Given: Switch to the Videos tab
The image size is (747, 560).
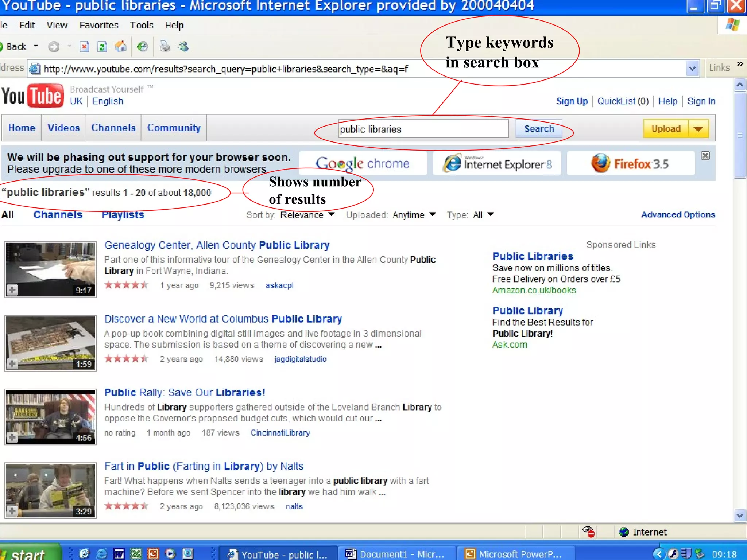Looking at the screenshot, I should coord(63,128).
